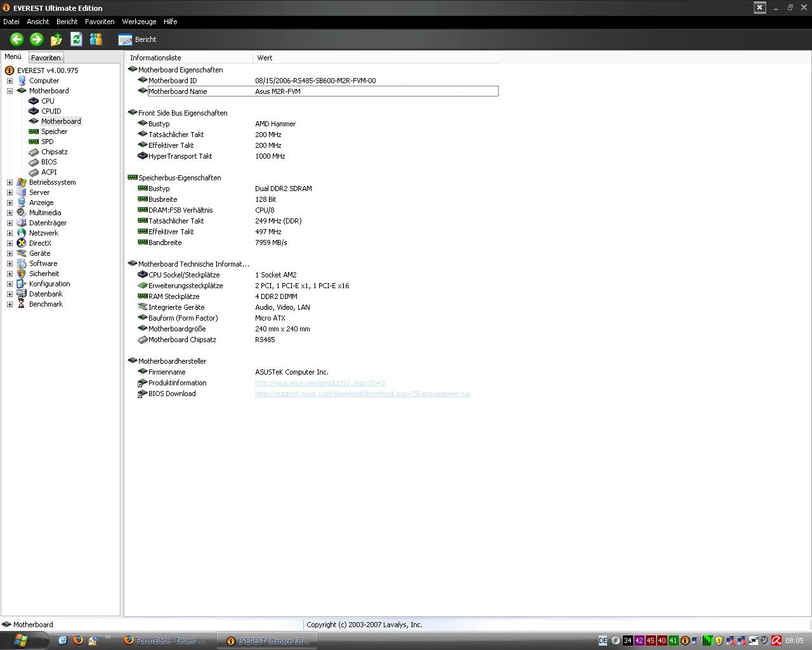Viewport: 812px width, 650px height.
Task: Click the Konfiguration icon in tree
Action: pos(22,284)
